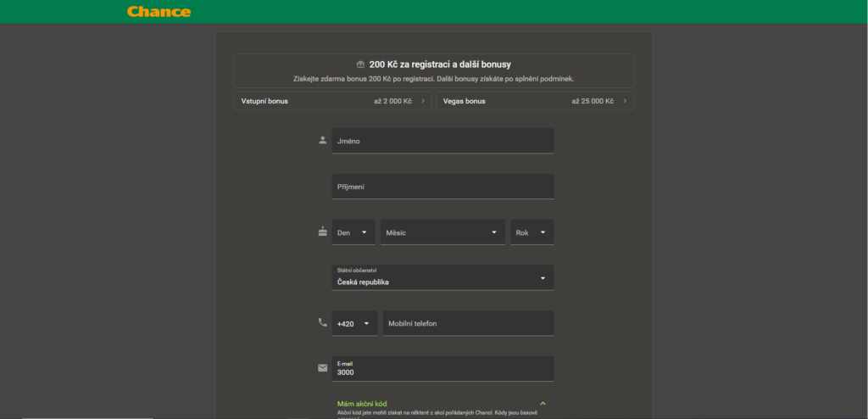
Task: Click the Chance logo in the header
Action: pyautogui.click(x=159, y=12)
